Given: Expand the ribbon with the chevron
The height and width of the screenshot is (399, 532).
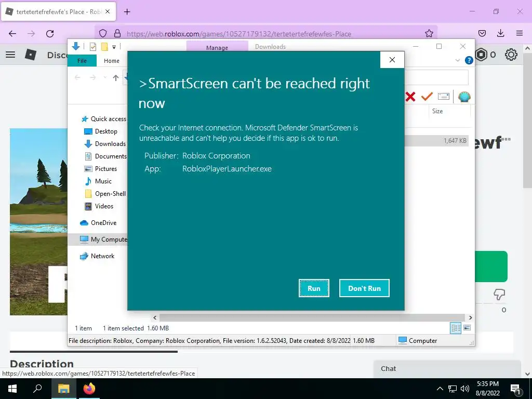Looking at the screenshot, I should (457, 60).
